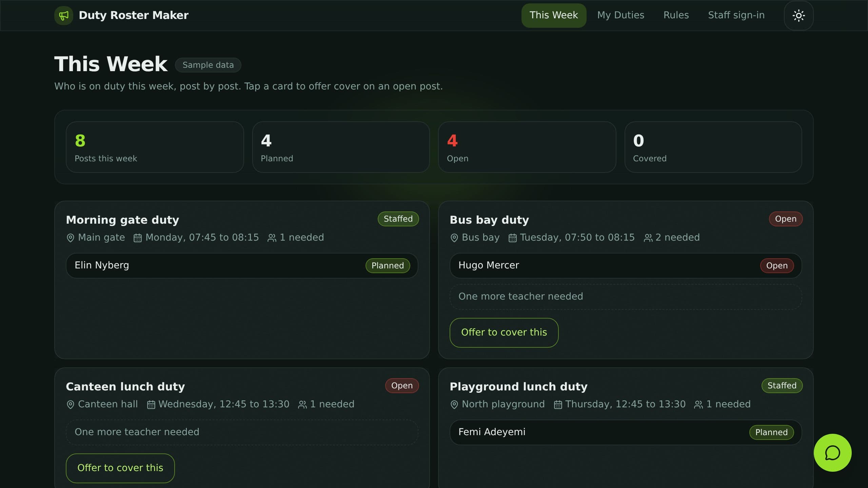Click people icon in Playground lunch duty
This screenshot has width=868, height=488.
point(698,405)
